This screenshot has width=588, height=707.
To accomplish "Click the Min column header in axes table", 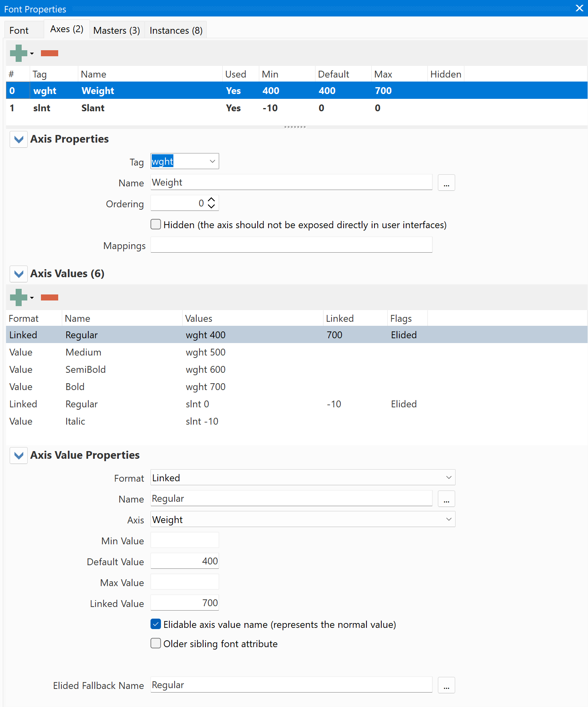I will (x=287, y=74).
